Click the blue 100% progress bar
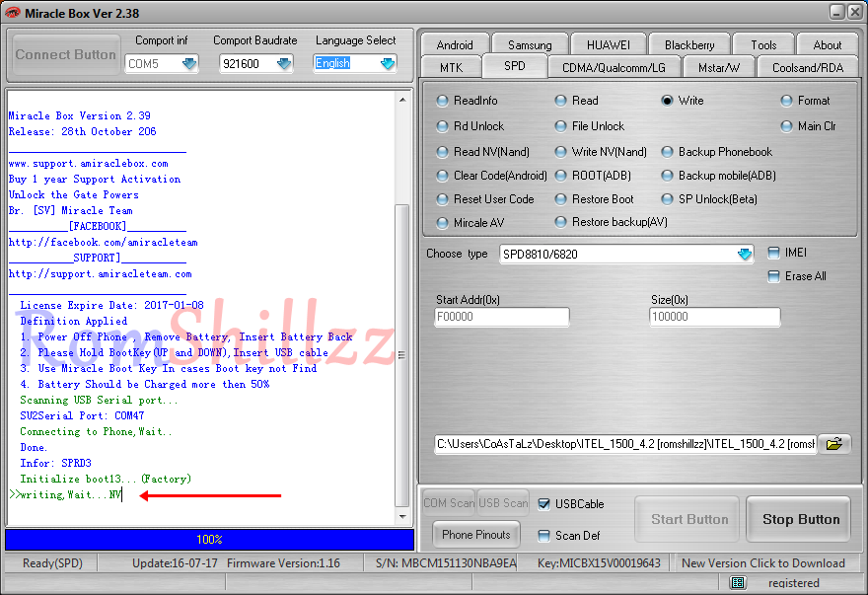This screenshot has width=868, height=595. 209,539
